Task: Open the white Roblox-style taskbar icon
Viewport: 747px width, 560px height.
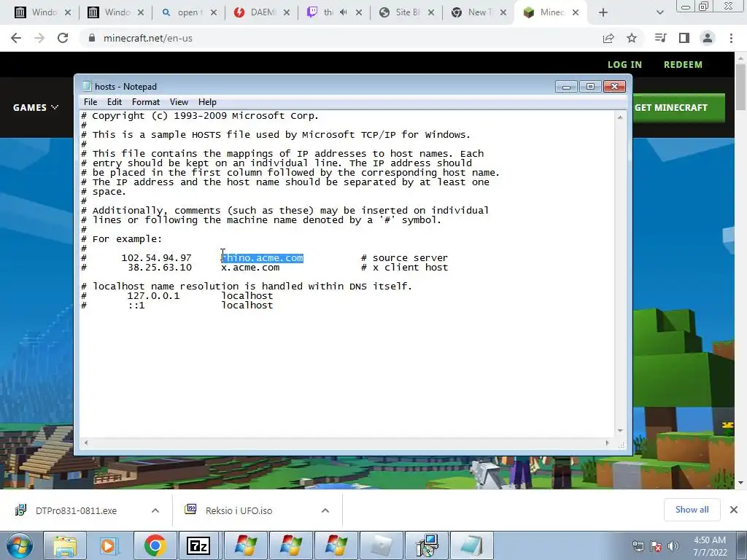Action: [382, 545]
